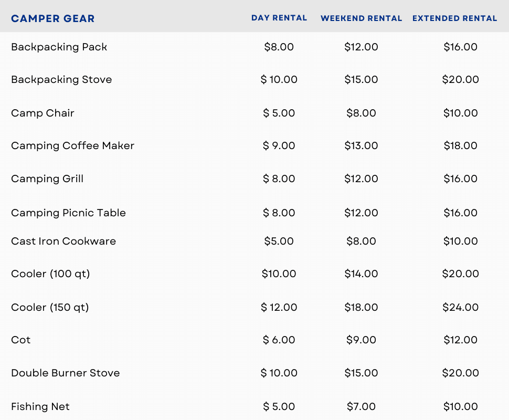The height and width of the screenshot is (420, 509).
Task: Select the Camping Picnic Table label
Action: 68,213
